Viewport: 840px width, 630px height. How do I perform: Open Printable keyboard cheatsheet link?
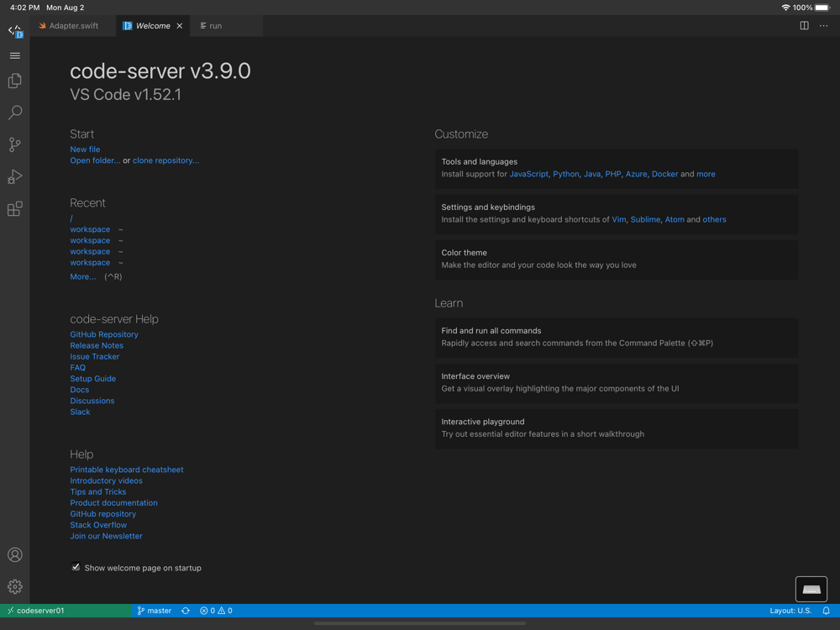click(x=127, y=470)
